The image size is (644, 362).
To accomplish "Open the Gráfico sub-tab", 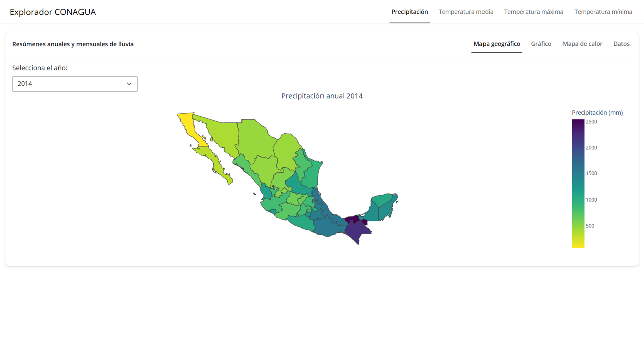I will tap(541, 44).
